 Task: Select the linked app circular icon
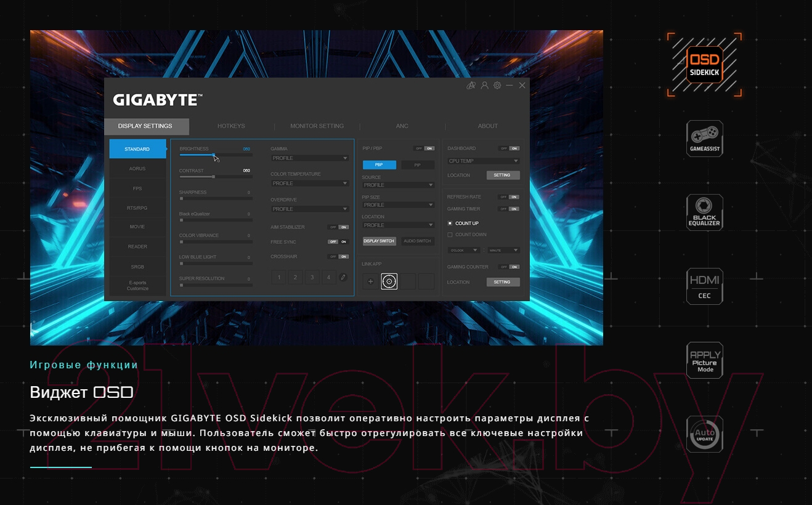[389, 281]
